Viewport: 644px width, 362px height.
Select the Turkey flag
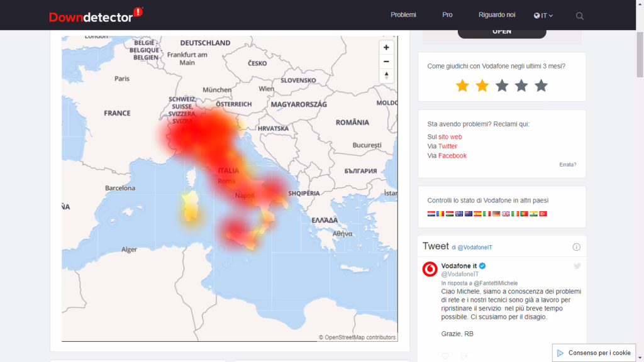pos(543,214)
